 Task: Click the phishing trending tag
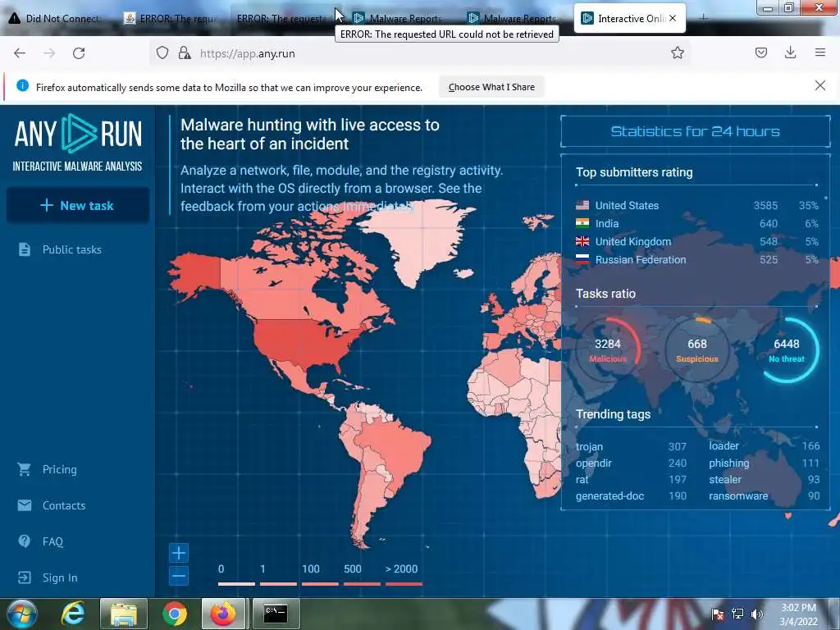click(x=729, y=463)
